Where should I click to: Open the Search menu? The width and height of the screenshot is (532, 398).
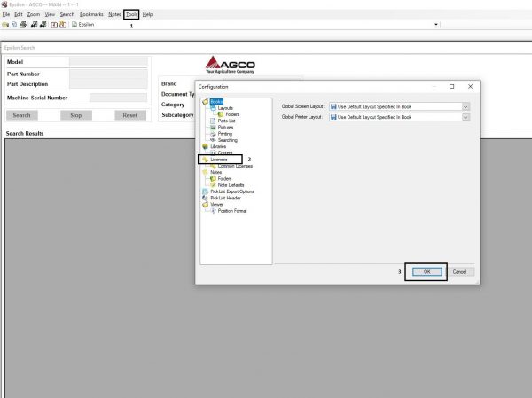[x=67, y=14]
